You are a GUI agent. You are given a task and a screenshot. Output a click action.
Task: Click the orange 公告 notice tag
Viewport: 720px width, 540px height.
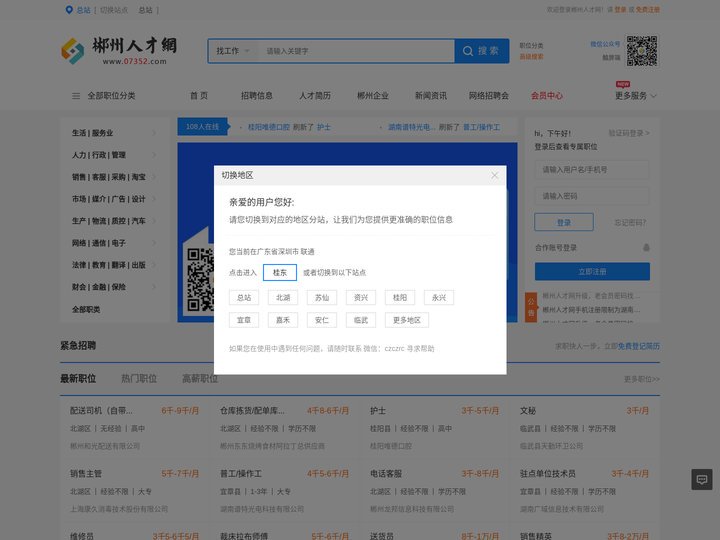click(531, 307)
